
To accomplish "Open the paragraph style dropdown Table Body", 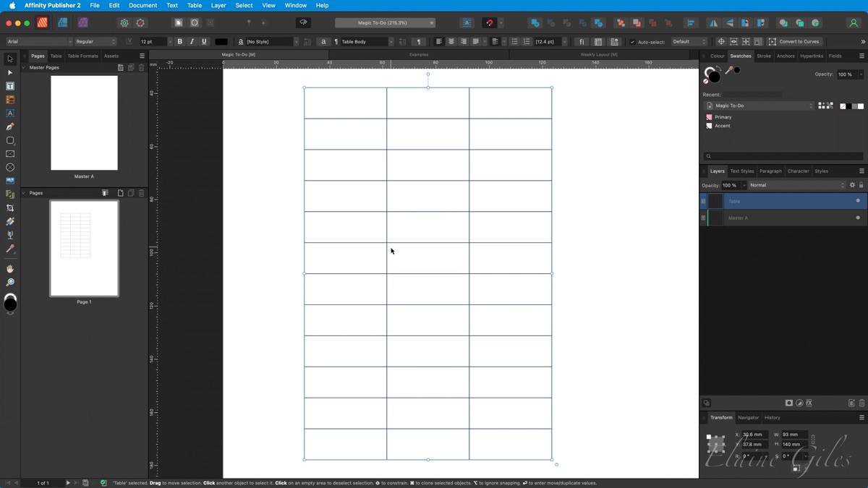I will tap(367, 42).
